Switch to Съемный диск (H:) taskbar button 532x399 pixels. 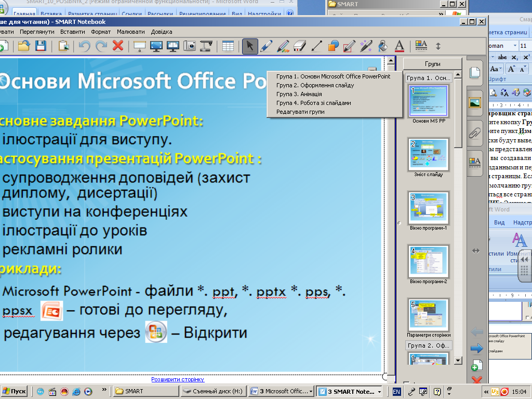[214, 391]
